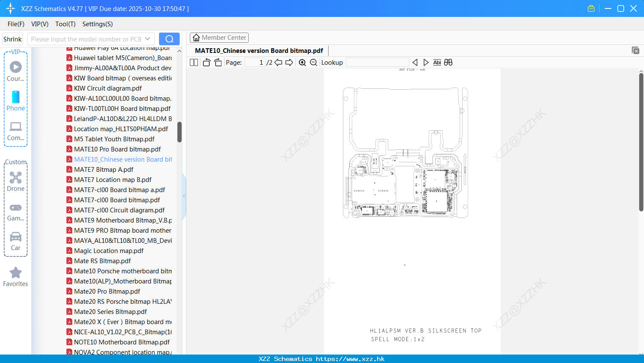Open MATE7-cl00 Board bitmap a.pdf
The height and width of the screenshot is (363, 644).
click(120, 190)
